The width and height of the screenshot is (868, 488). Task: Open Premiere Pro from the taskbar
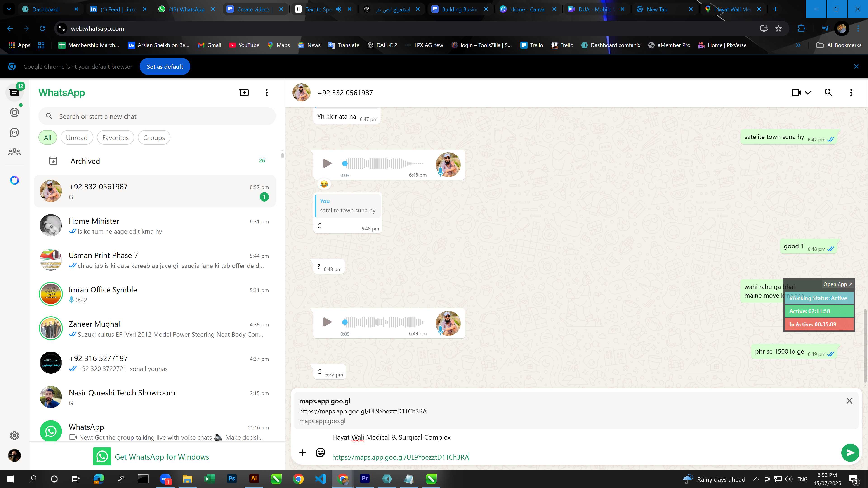click(x=365, y=479)
